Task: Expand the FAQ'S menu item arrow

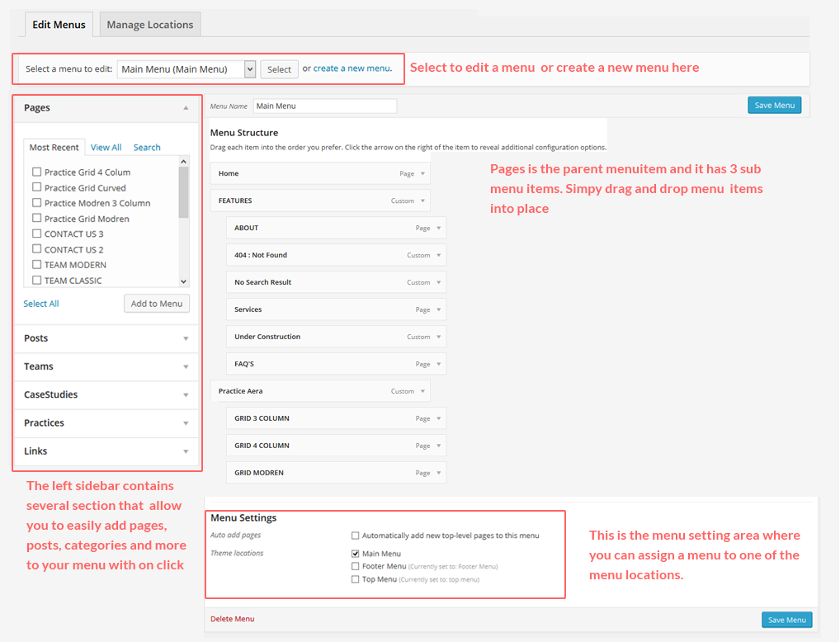Action: [438, 365]
